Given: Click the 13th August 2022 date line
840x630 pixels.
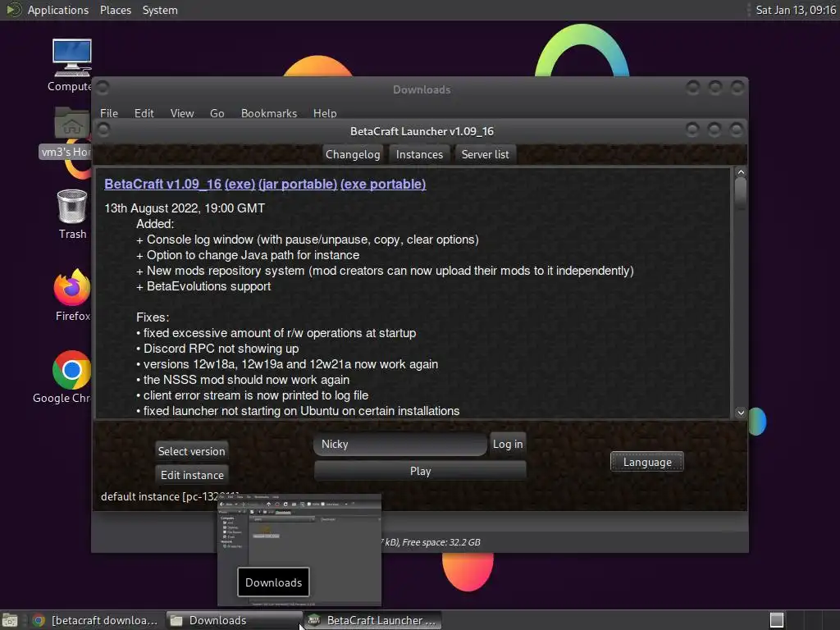Looking at the screenshot, I should coord(185,208).
